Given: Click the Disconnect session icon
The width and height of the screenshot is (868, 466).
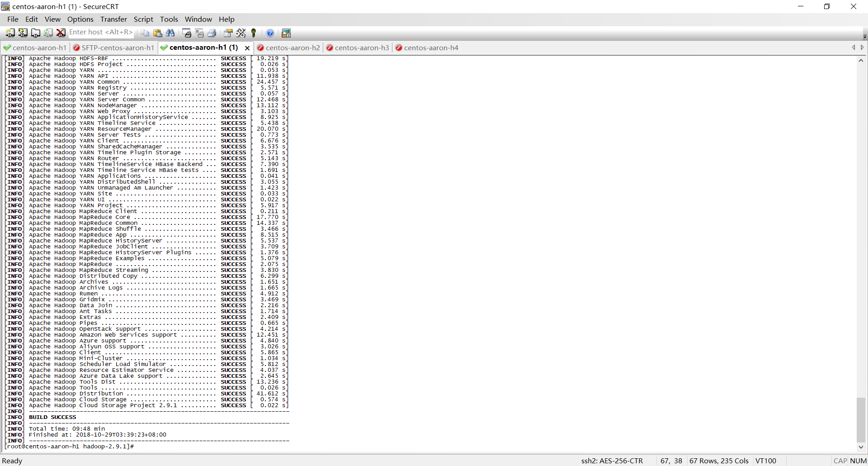Looking at the screenshot, I should (x=61, y=33).
